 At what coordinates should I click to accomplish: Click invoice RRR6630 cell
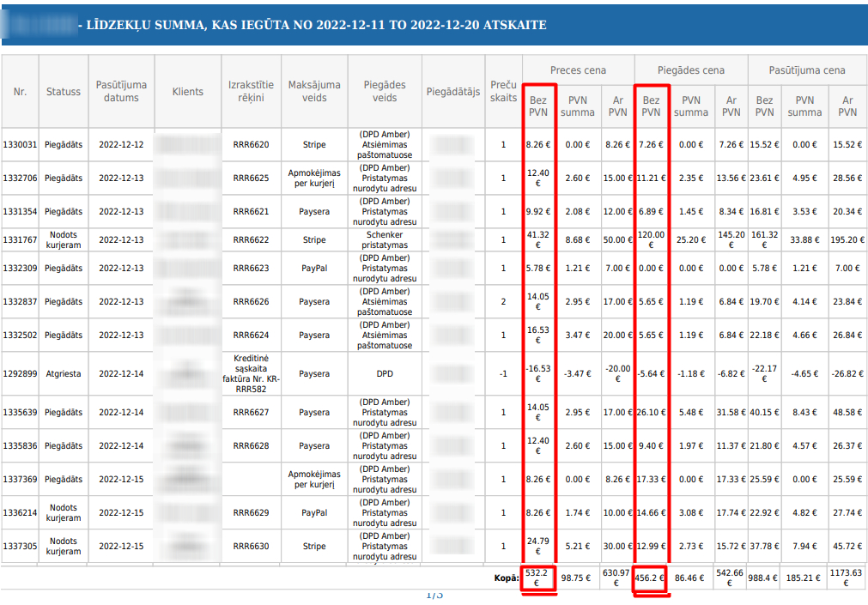coord(251,546)
